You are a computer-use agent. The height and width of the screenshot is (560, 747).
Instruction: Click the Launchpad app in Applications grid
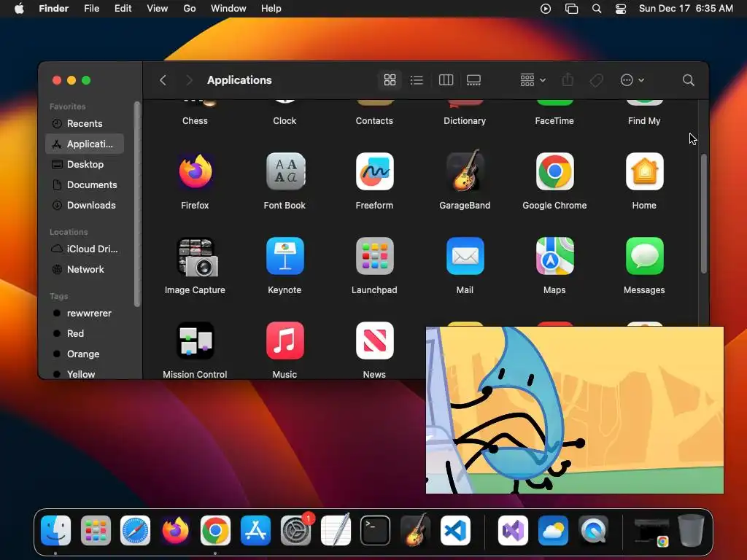click(374, 256)
